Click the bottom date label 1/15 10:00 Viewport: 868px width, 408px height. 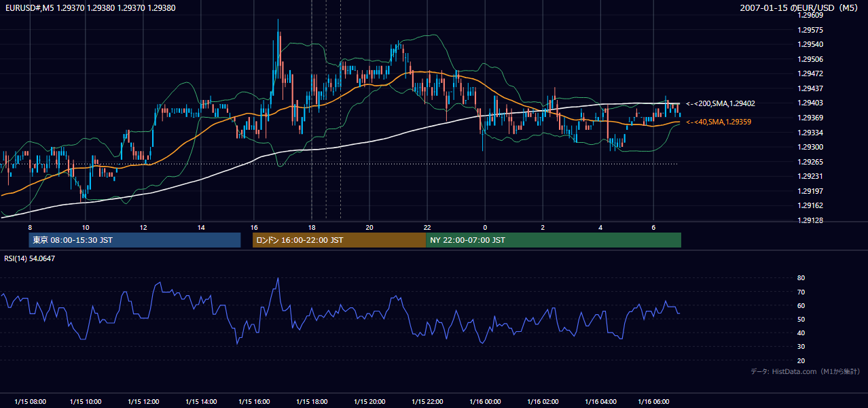[x=86, y=402]
